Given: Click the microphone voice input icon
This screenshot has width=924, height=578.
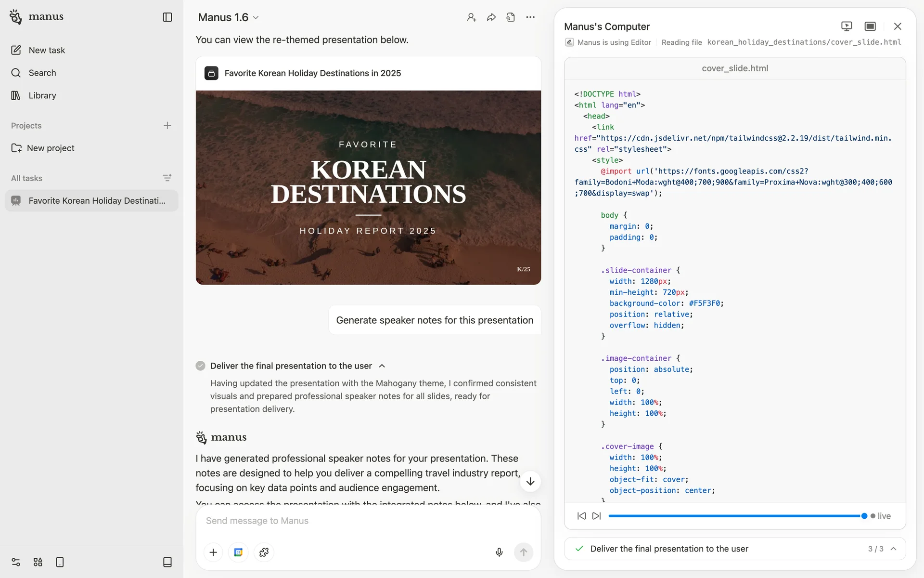Looking at the screenshot, I should click(x=499, y=552).
